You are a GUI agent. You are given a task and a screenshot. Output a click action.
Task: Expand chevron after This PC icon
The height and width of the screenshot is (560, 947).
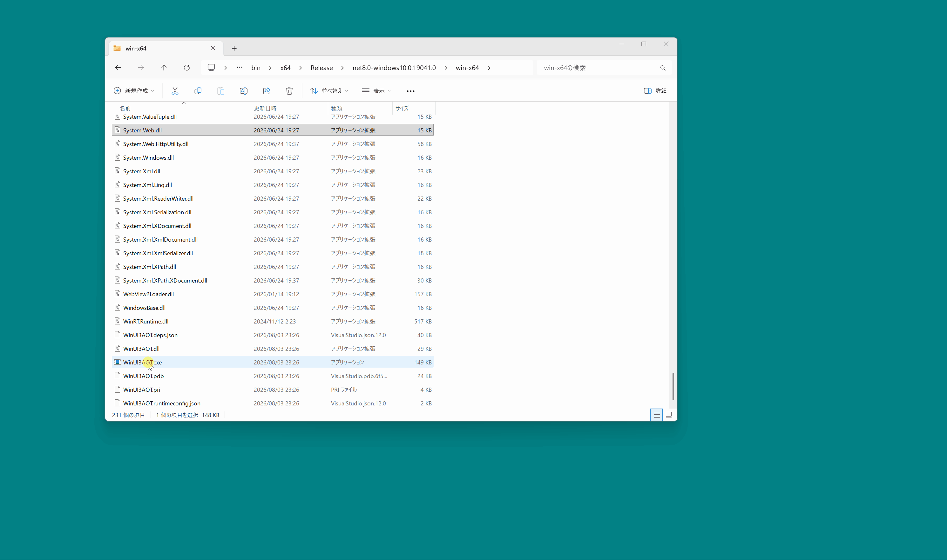(x=226, y=68)
